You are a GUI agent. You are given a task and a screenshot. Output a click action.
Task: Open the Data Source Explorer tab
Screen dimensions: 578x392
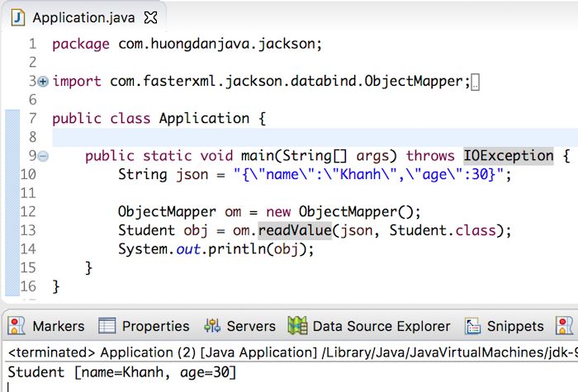(369, 326)
